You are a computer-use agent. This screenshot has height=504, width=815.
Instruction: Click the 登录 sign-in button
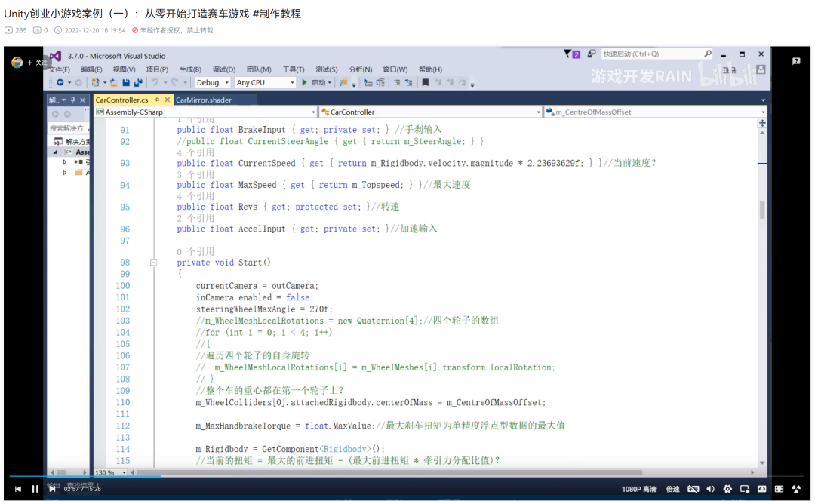click(x=729, y=70)
